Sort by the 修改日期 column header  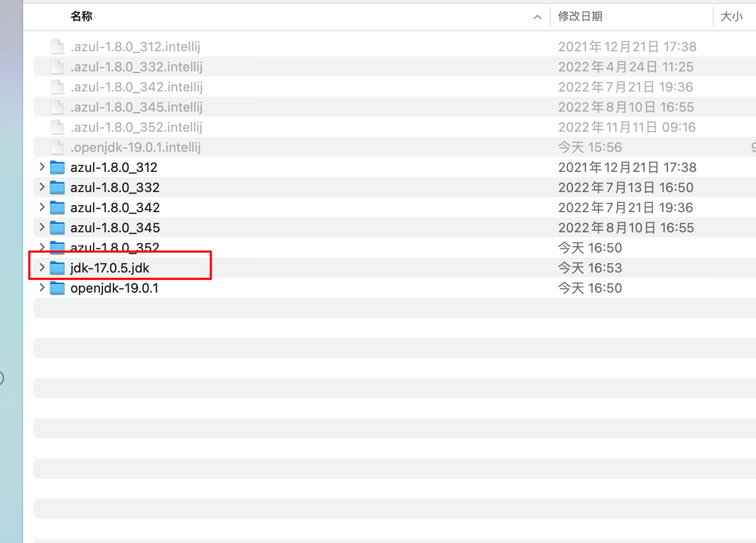pyautogui.click(x=580, y=16)
